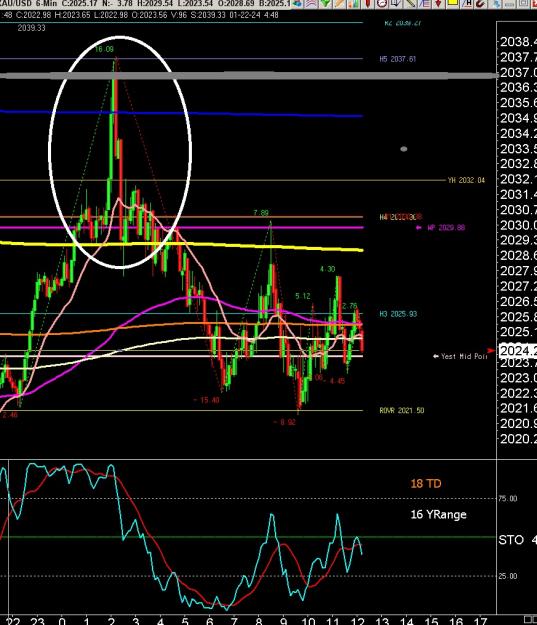This screenshot has width=537, height=625.
Task: Select the orange pencil drawing tool
Action: pyautogui.click(x=339, y=4)
